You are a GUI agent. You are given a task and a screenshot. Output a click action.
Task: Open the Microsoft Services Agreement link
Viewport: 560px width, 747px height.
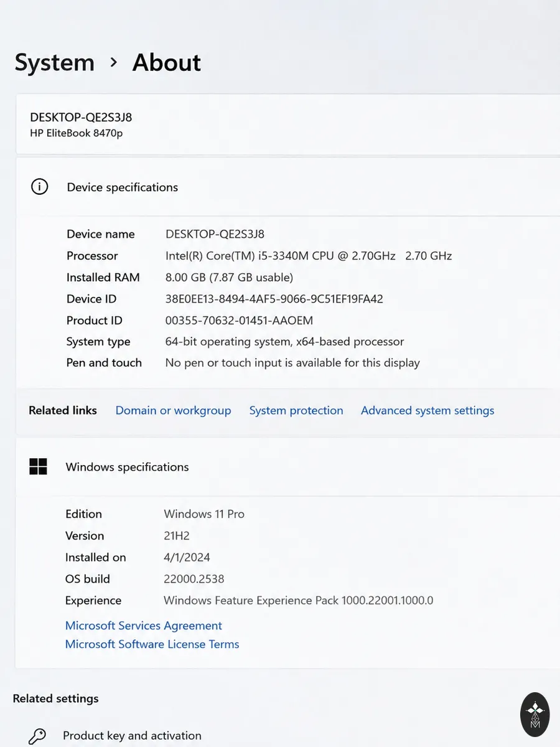coord(144,626)
